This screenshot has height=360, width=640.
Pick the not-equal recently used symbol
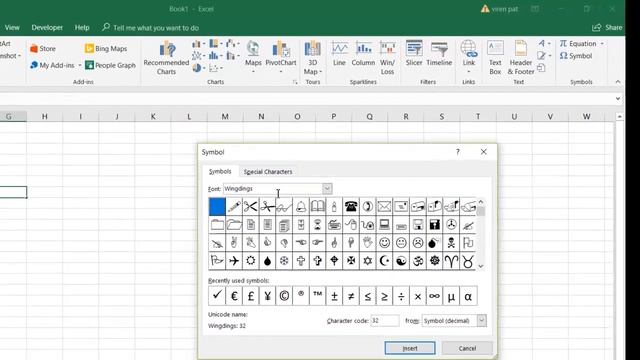[x=351, y=296]
